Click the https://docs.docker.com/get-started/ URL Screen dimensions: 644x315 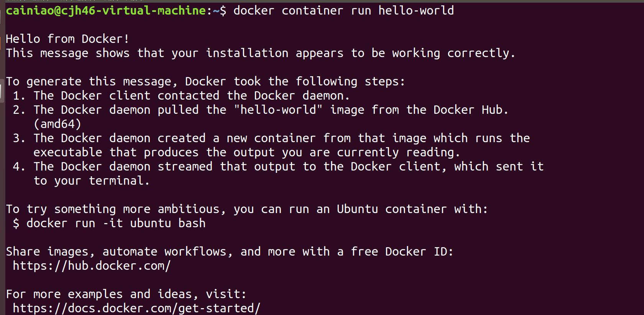point(136,308)
